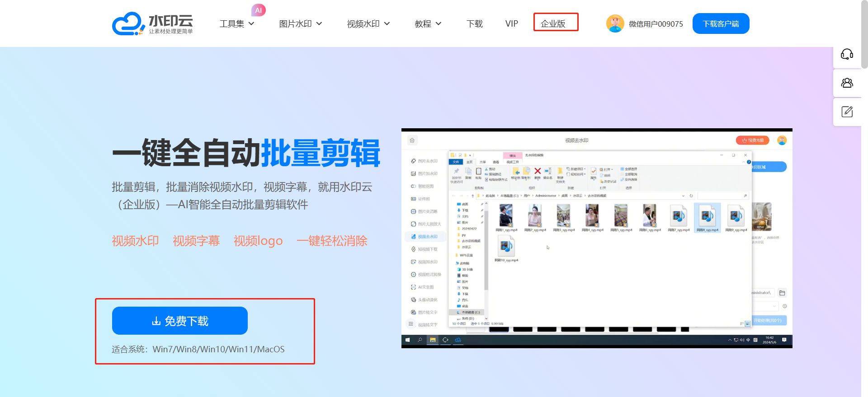Click Windows Start icon in demo taskbar

[x=407, y=340]
